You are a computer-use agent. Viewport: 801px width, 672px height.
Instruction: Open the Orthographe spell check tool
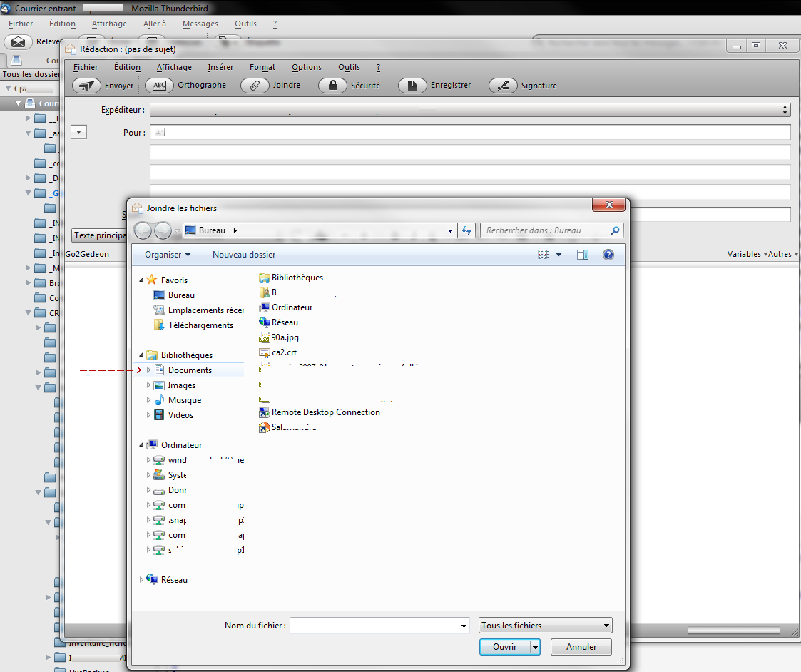[159, 86]
